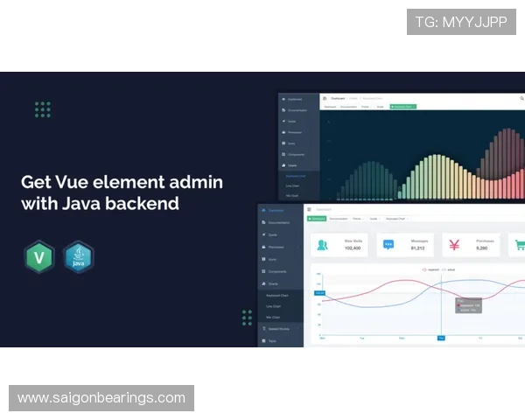Screen dimensions: 525x420
Task: Click the Charts icon in lower sidebar
Action: [x=263, y=283]
